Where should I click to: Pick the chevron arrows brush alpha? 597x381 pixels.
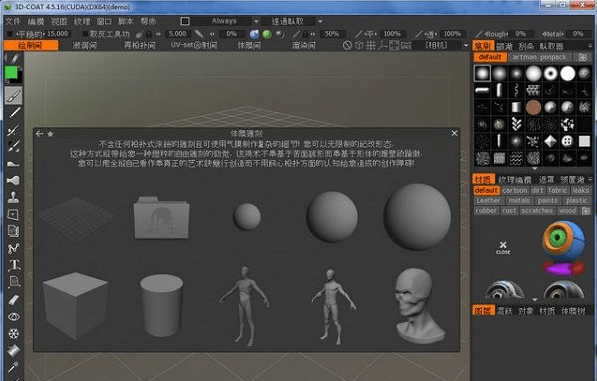coord(516,124)
